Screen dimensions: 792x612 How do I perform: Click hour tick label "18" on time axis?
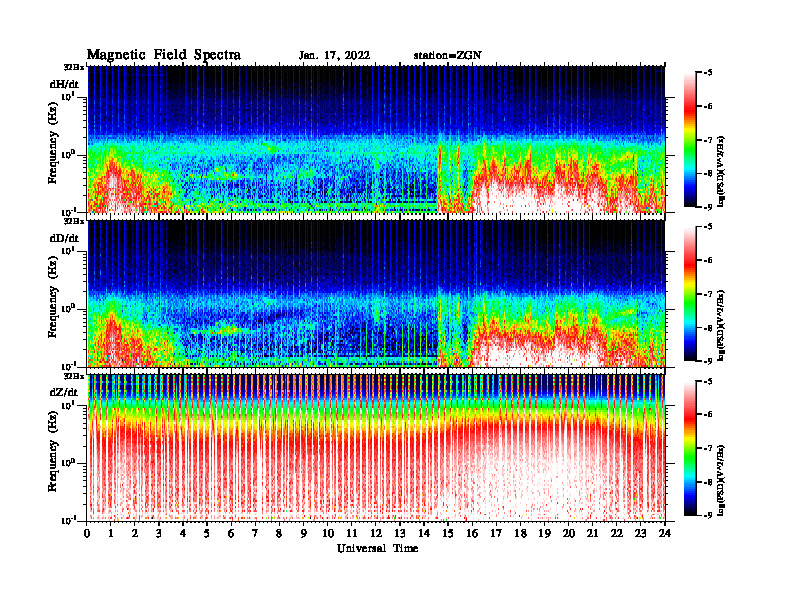click(x=520, y=534)
